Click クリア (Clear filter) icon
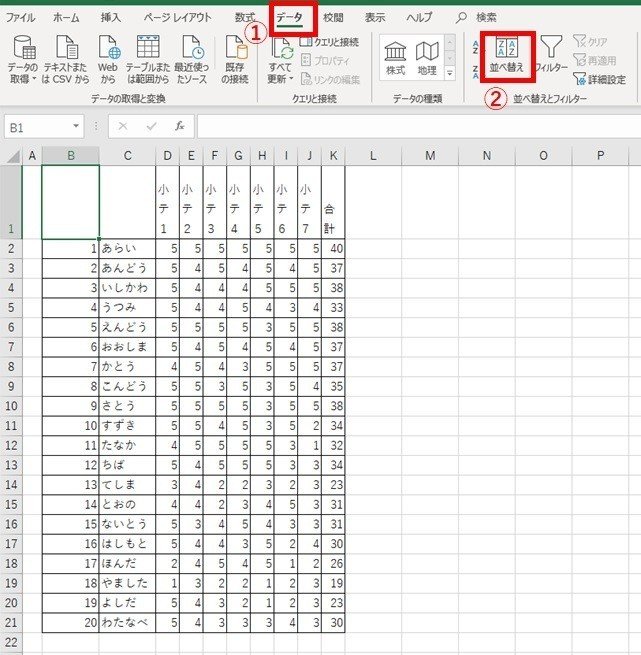Viewport: 641px width, 655px height. pos(590,41)
